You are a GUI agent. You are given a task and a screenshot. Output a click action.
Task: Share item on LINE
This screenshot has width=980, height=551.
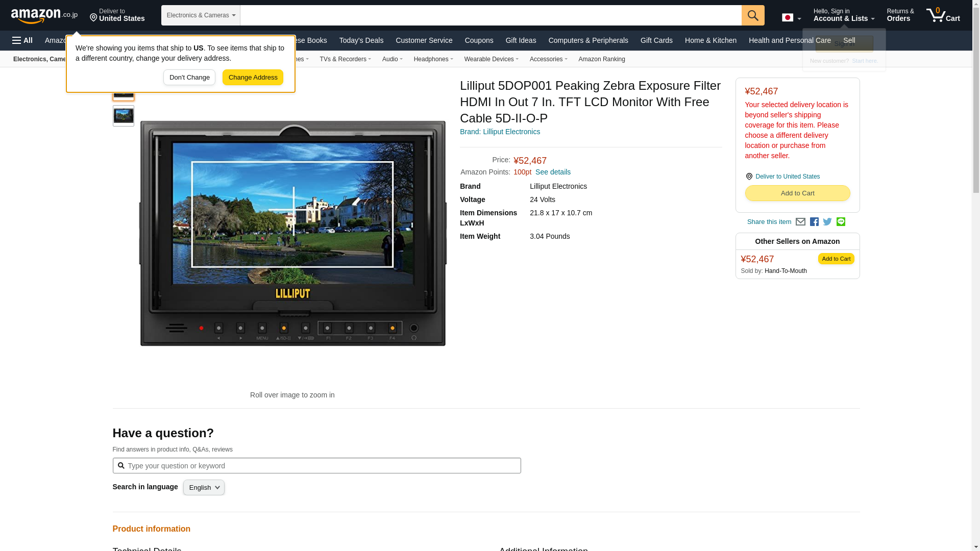point(841,222)
